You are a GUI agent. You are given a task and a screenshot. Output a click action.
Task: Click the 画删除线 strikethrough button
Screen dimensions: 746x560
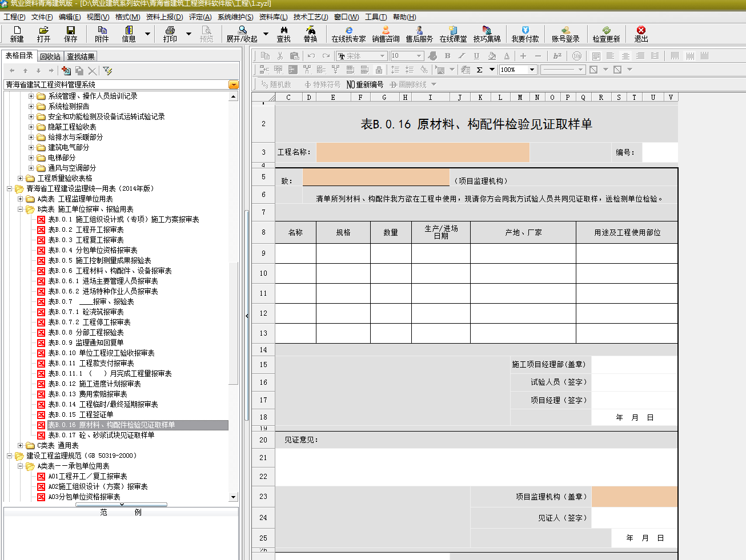click(408, 84)
